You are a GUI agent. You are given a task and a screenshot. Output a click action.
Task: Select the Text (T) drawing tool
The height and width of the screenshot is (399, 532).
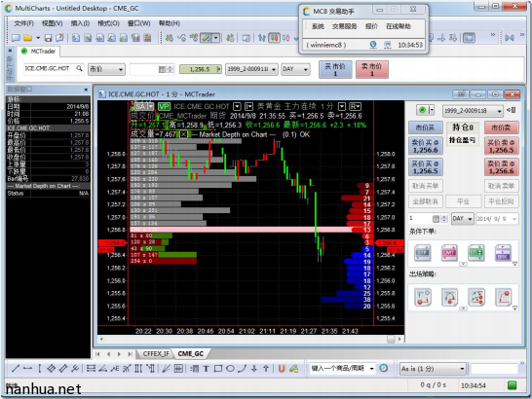(206, 369)
